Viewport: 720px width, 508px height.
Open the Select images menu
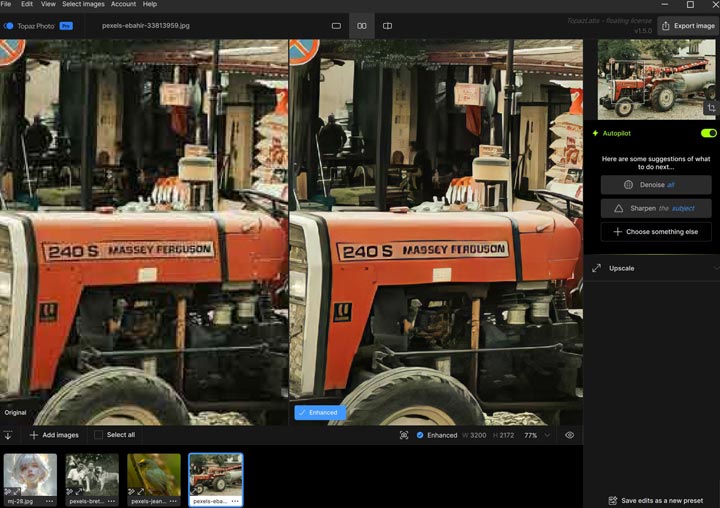[x=83, y=4]
